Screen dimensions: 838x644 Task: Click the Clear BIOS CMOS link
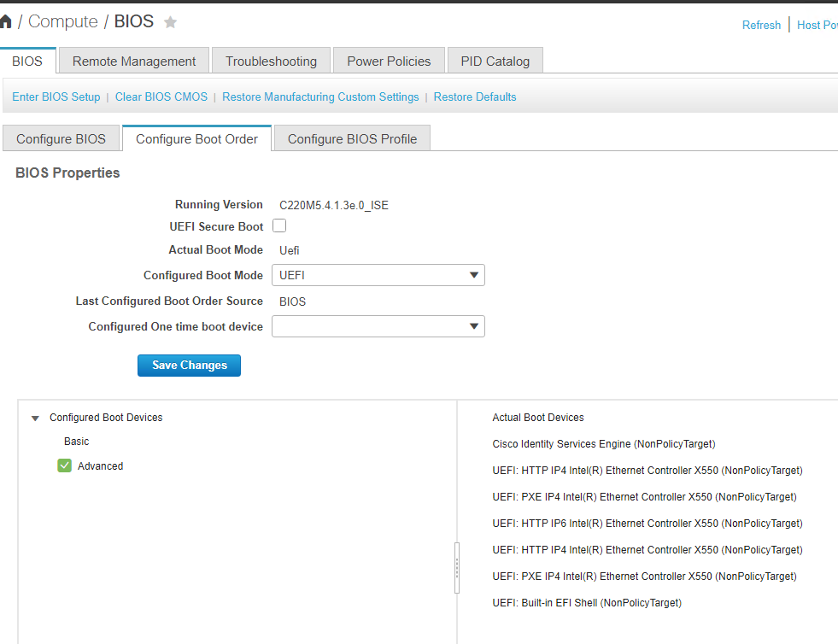click(161, 97)
